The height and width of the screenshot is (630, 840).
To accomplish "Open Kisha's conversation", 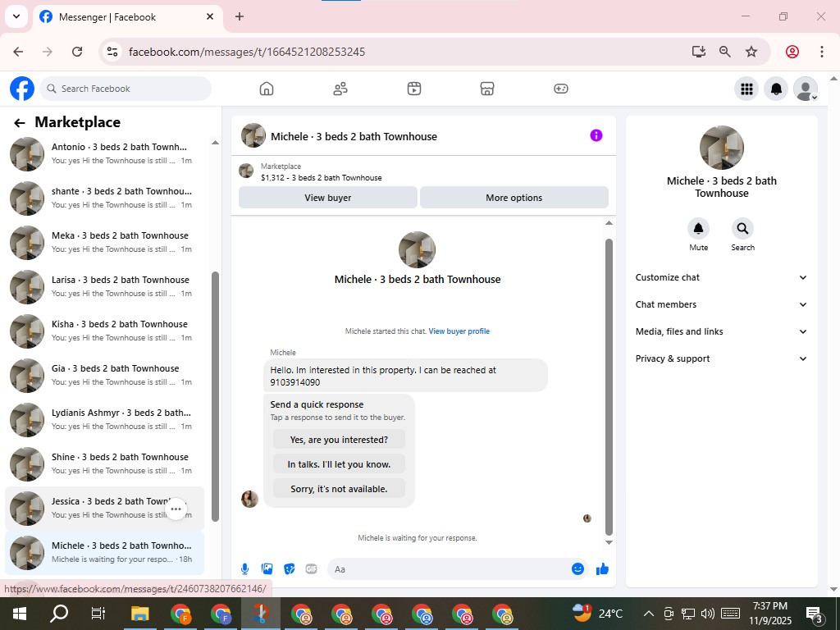I will 104,331.
